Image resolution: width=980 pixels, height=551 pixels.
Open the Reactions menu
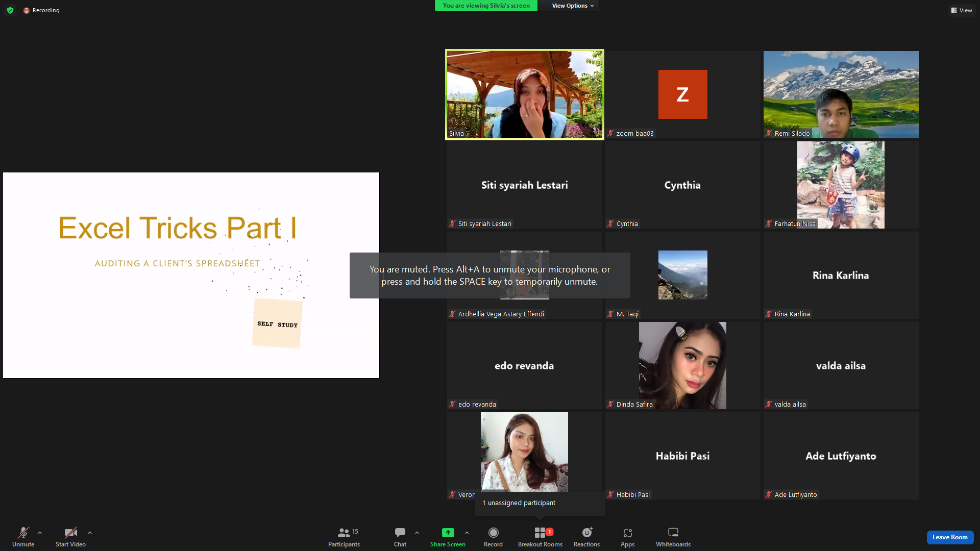click(586, 537)
